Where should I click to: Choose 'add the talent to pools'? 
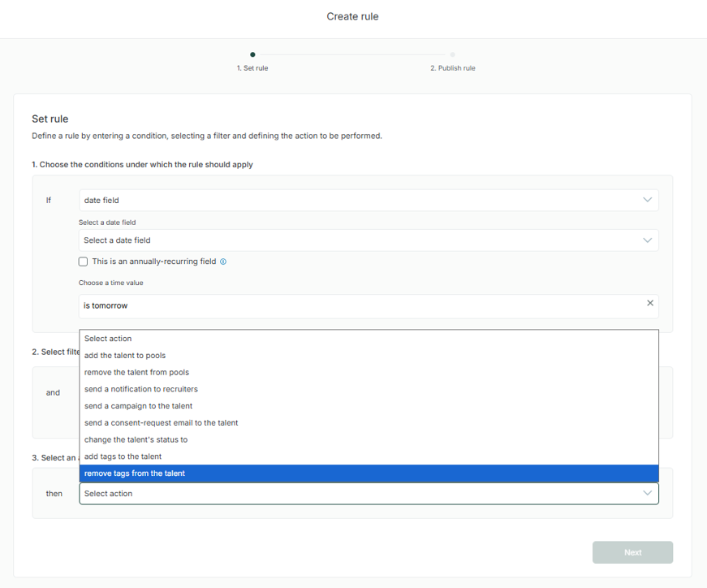click(125, 356)
